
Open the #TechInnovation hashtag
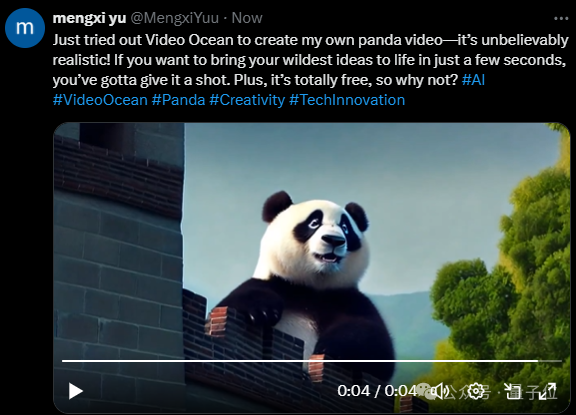point(347,100)
